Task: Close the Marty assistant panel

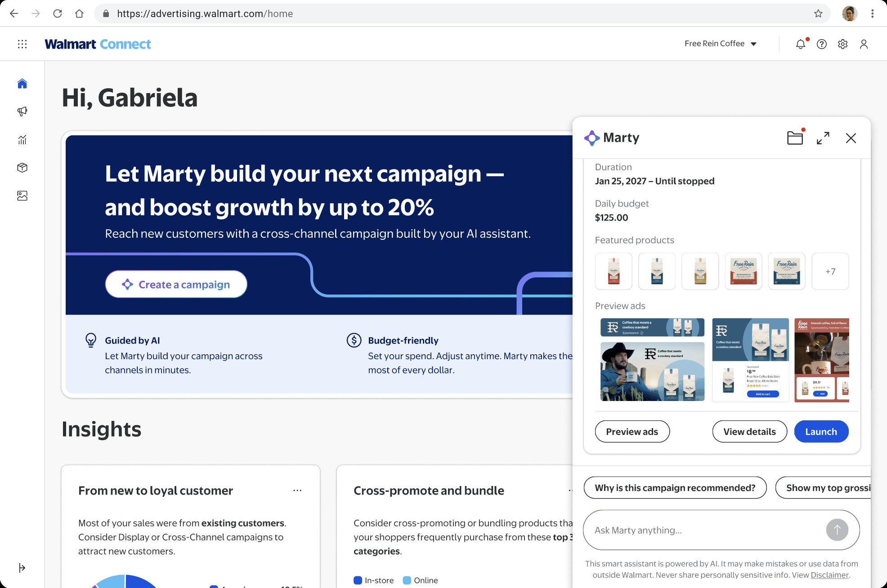Action: click(851, 138)
